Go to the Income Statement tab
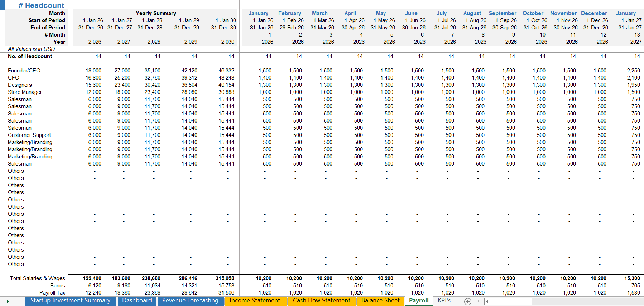644x306 pixels. [x=255, y=301]
